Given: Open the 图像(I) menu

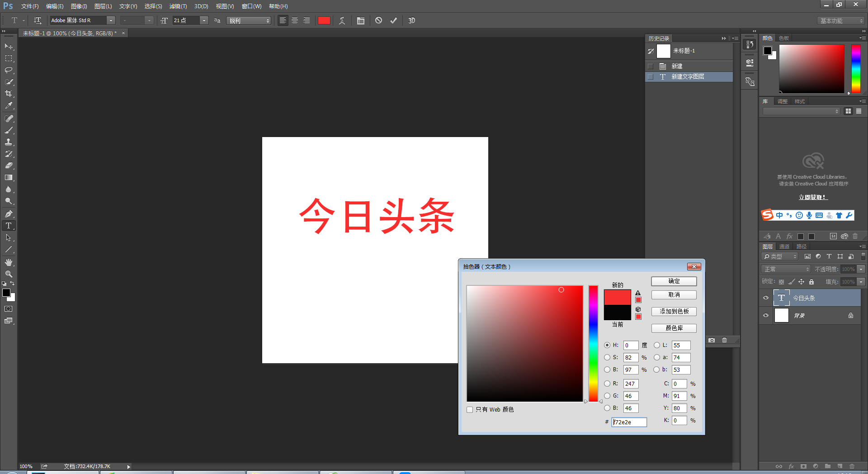Looking at the screenshot, I should tap(79, 6).
